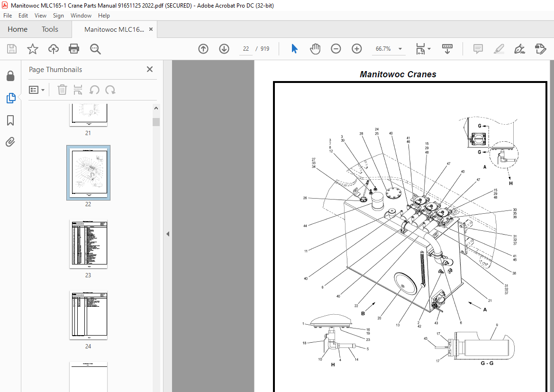The image size is (554, 392).
Task: Open the Sign menu
Action: coord(58,16)
